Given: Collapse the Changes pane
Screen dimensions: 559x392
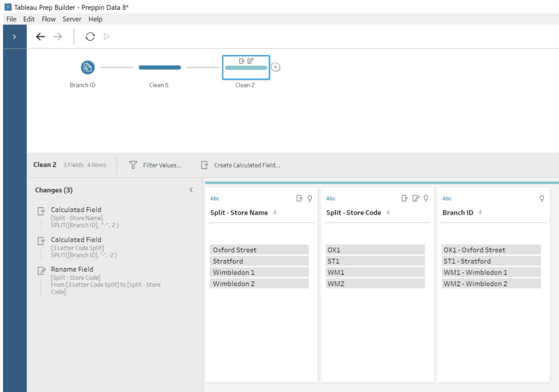Looking at the screenshot, I should (x=191, y=190).
